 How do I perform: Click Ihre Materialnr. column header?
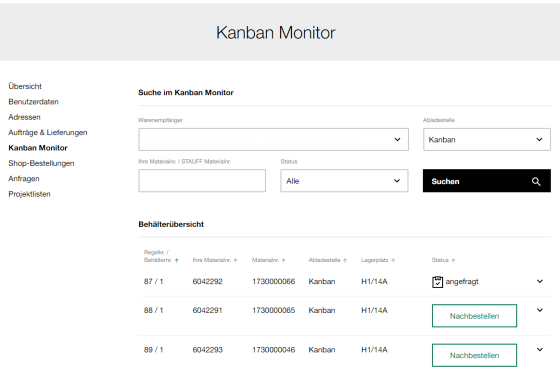pyautogui.click(x=212, y=260)
